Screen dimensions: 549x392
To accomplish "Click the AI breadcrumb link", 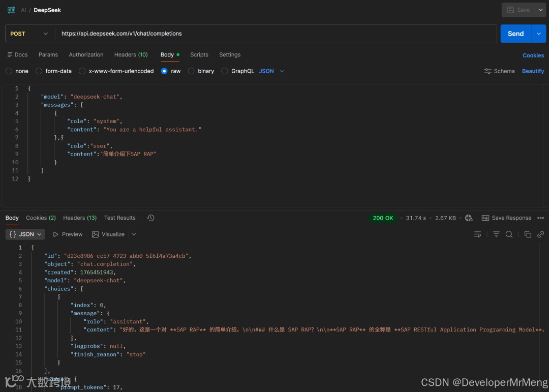I will tap(23, 10).
